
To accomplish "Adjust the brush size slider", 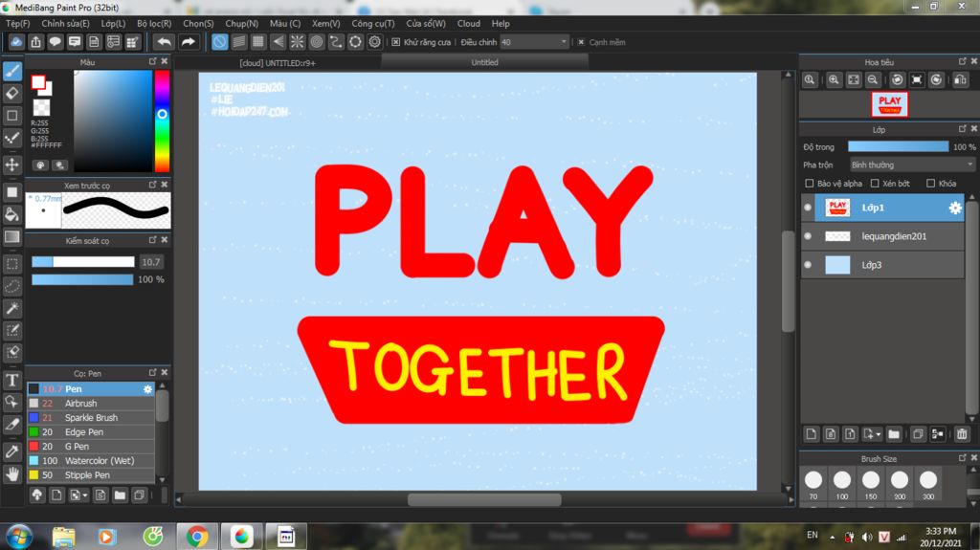I will (x=83, y=262).
